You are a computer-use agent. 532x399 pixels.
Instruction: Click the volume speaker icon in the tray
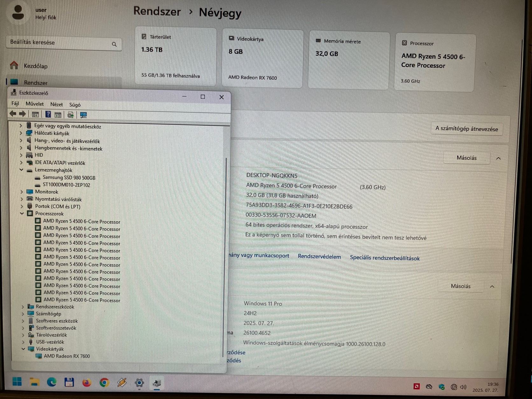click(x=463, y=387)
